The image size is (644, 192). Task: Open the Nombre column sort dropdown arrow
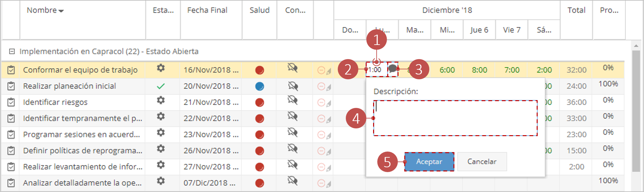(61, 11)
